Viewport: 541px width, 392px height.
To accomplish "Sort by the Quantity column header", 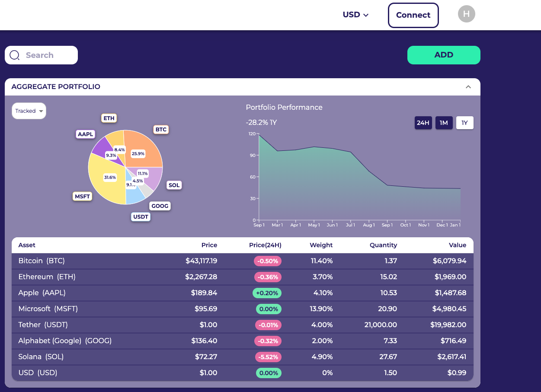I will pyautogui.click(x=383, y=245).
